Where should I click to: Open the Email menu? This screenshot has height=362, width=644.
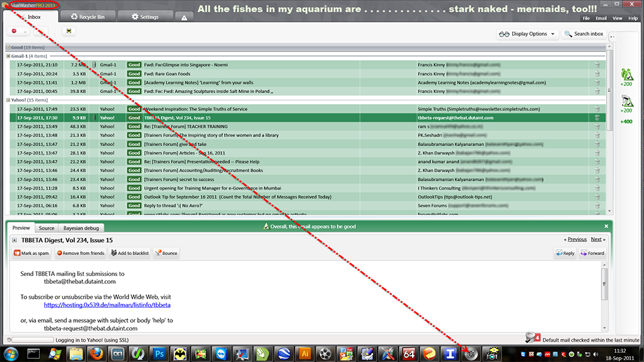[602, 18]
